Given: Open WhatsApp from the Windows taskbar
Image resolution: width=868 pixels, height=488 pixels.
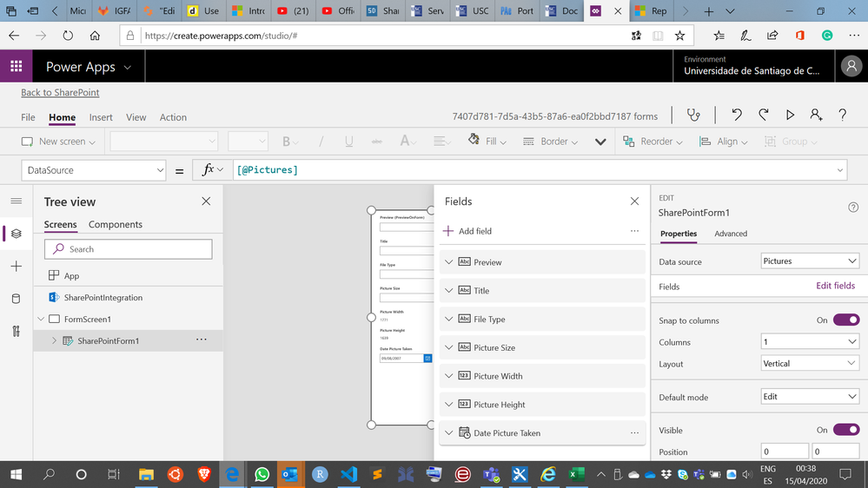Looking at the screenshot, I should pyautogui.click(x=262, y=474).
